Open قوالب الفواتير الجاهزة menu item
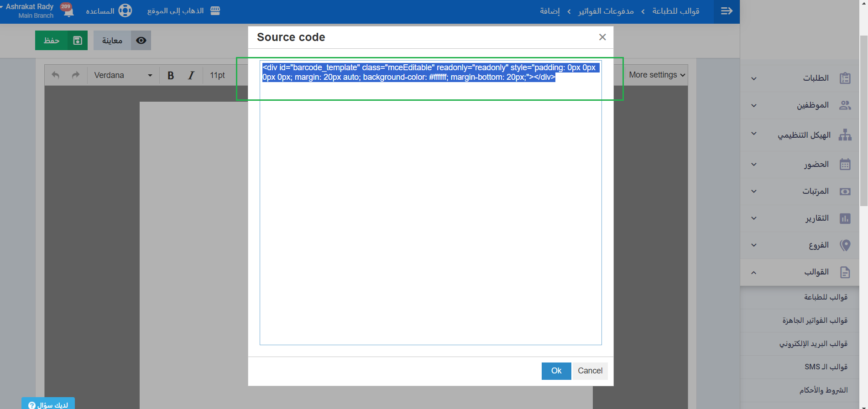Image resolution: width=868 pixels, height=409 pixels. coord(815,321)
